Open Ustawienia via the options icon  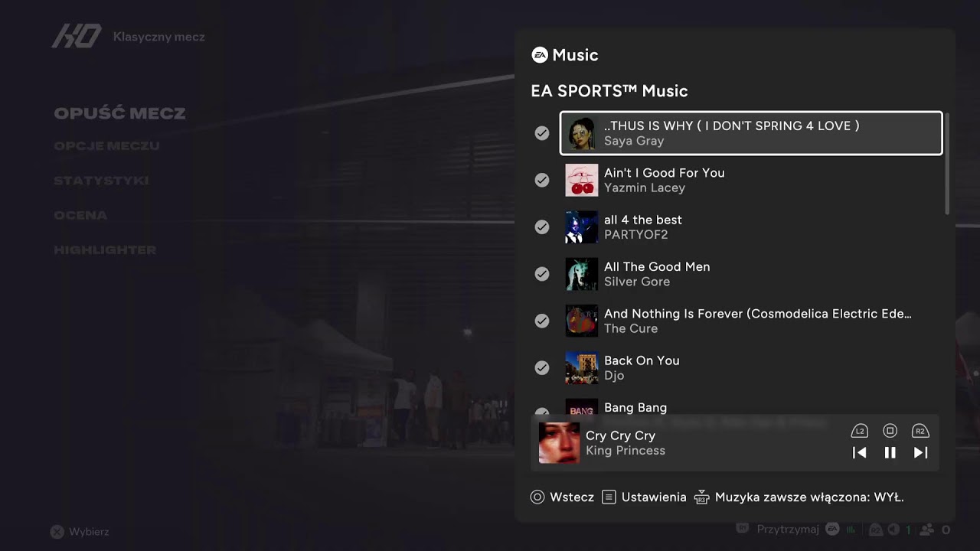(x=609, y=497)
